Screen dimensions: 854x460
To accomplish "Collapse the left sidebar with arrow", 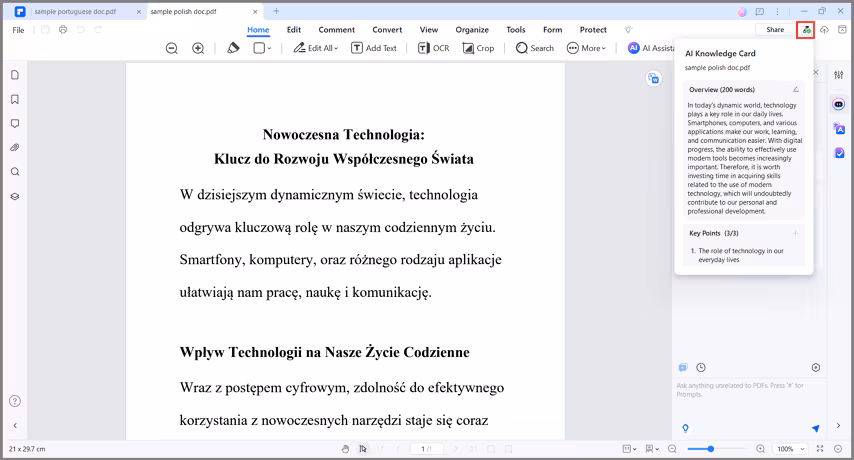I will [x=15, y=426].
